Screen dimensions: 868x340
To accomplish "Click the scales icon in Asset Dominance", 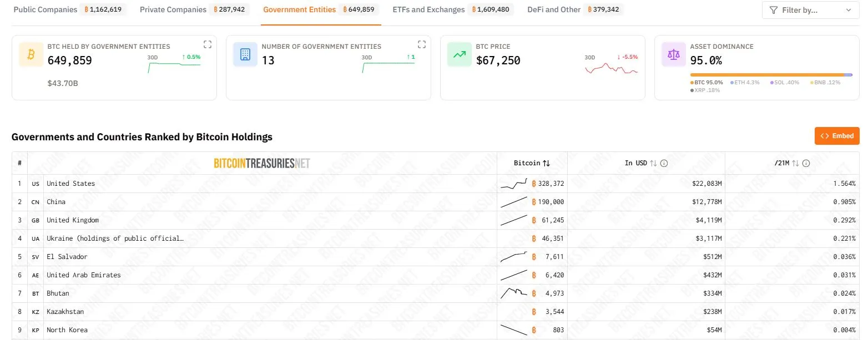I will [x=673, y=54].
